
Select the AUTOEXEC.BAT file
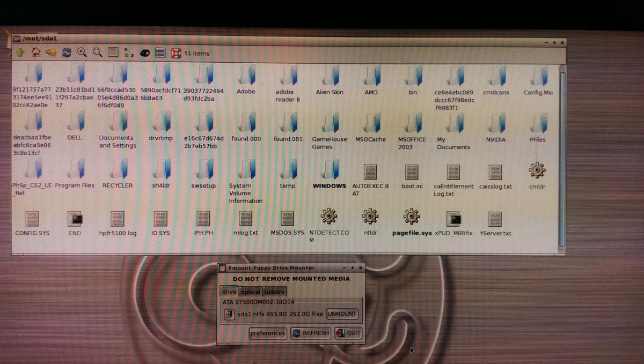(370, 180)
